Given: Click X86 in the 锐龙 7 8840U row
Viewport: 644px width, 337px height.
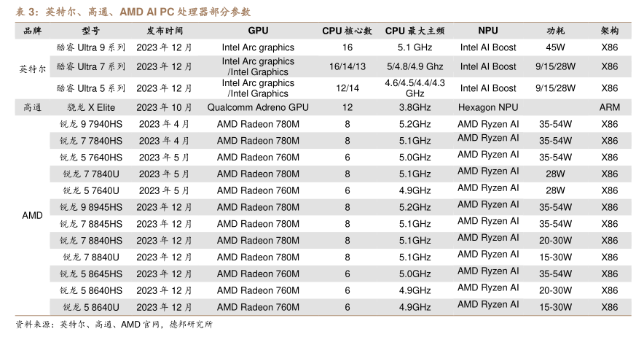Looking at the screenshot, I should (x=610, y=257).
